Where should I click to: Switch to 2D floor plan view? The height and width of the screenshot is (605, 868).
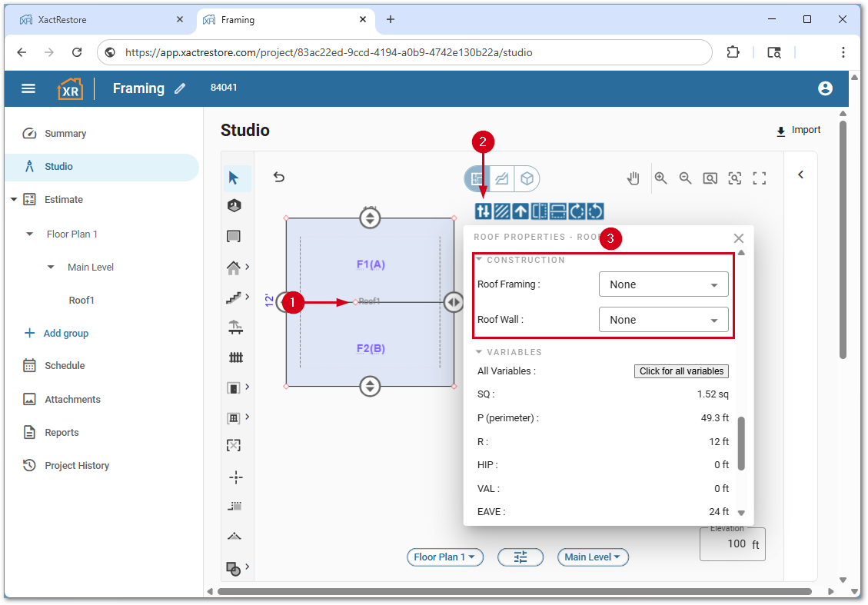pos(477,178)
